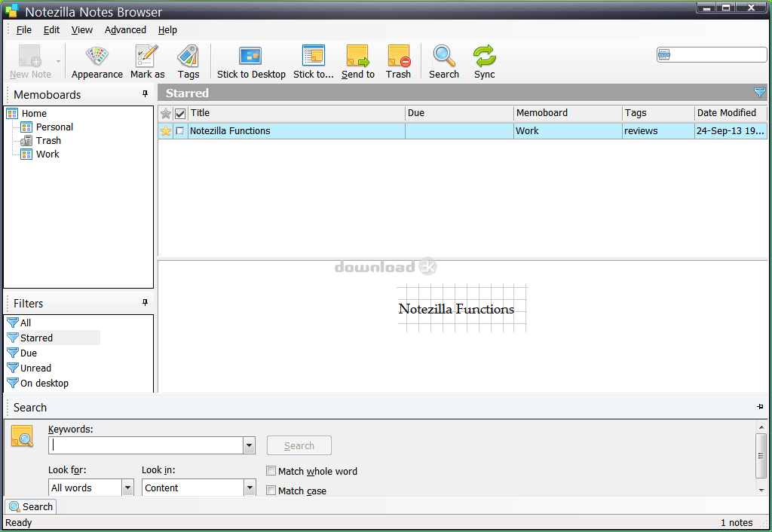Select the Home memoboard
This screenshot has width=772, height=532.
coord(34,114)
